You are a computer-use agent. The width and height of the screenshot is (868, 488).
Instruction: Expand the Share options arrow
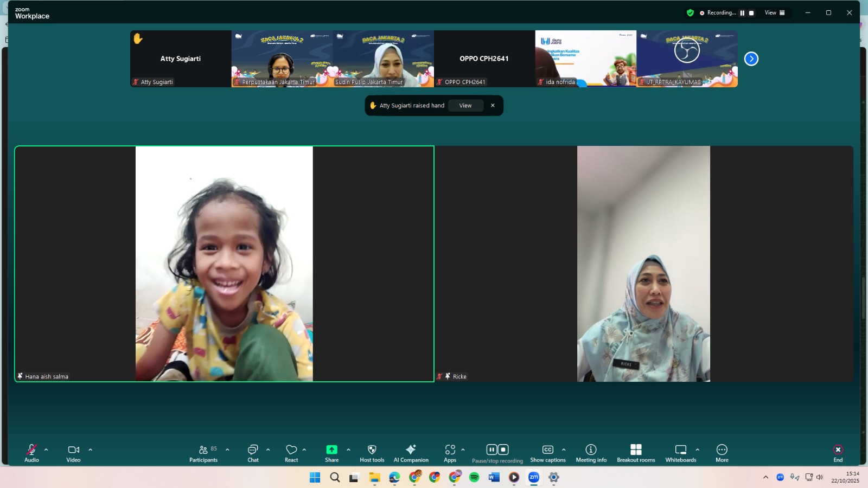click(348, 450)
